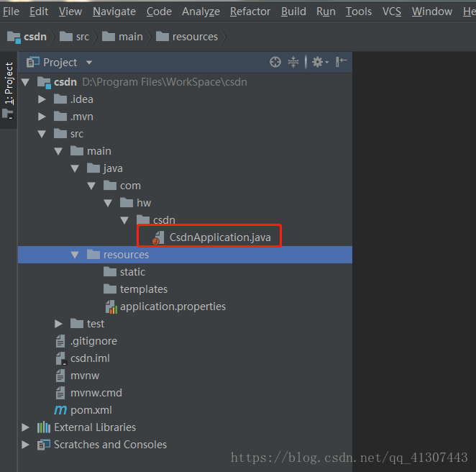The height and width of the screenshot is (472, 476).
Task: Click the Project view icon in panel header
Action: [33, 62]
